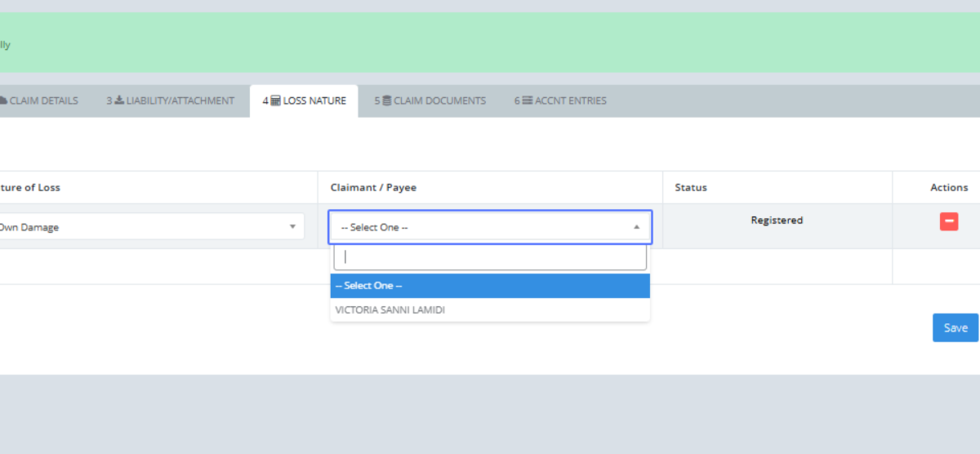980x454 pixels.
Task: Focus the dropdown search text box
Action: tap(490, 257)
